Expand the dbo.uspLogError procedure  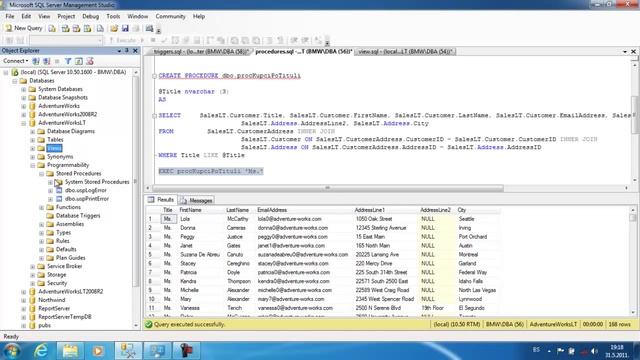[x=51, y=191]
